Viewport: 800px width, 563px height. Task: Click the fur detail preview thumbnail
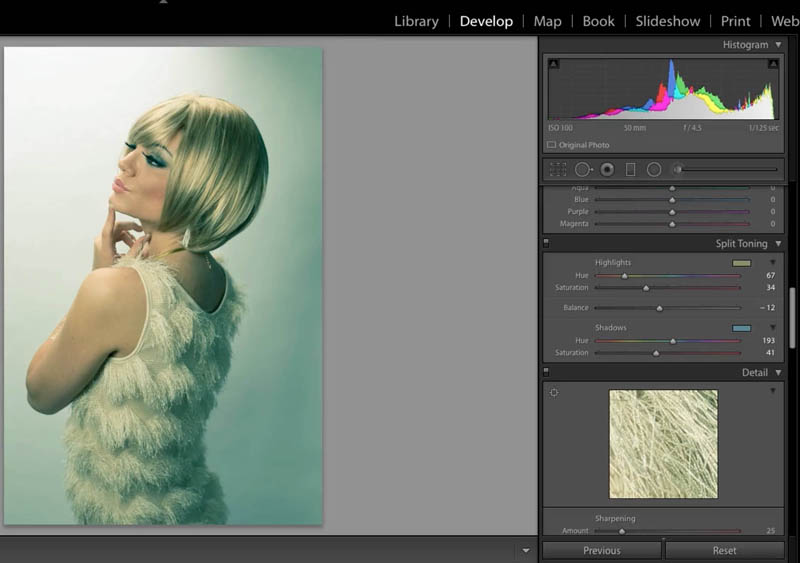click(663, 443)
